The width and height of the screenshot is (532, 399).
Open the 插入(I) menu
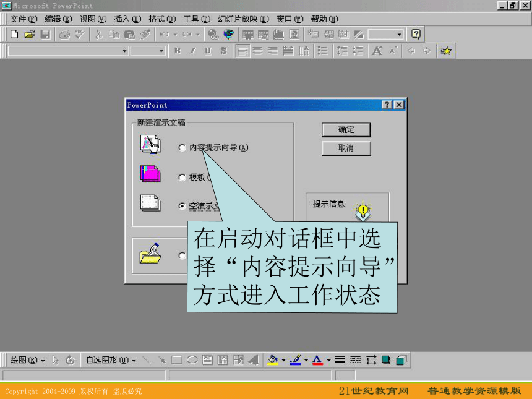pyautogui.click(x=127, y=19)
